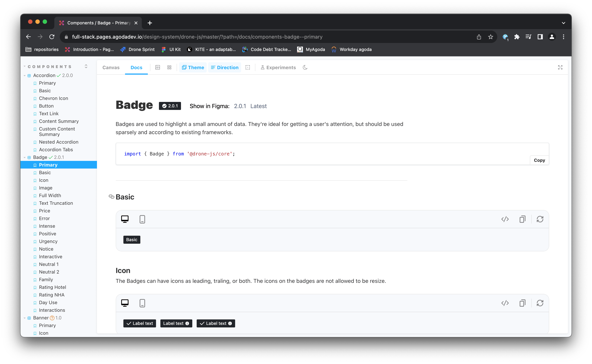Switch to the Canvas tab
This screenshot has width=592, height=364.
[x=111, y=67]
